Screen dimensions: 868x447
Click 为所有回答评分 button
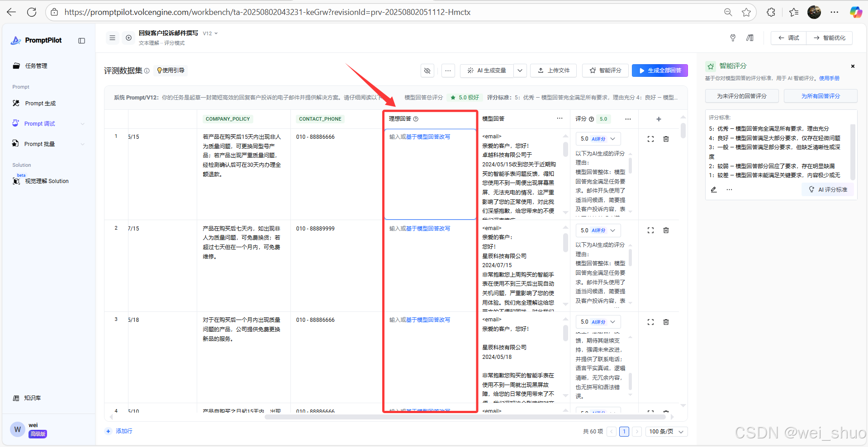[x=821, y=96]
